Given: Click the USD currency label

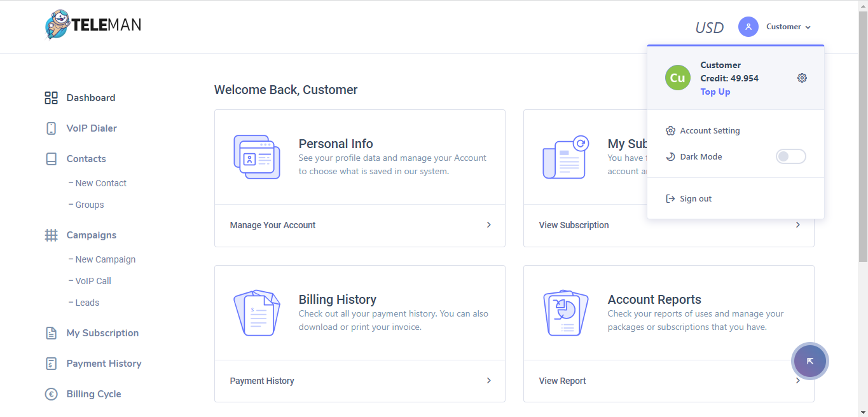Looking at the screenshot, I should 709,27.
